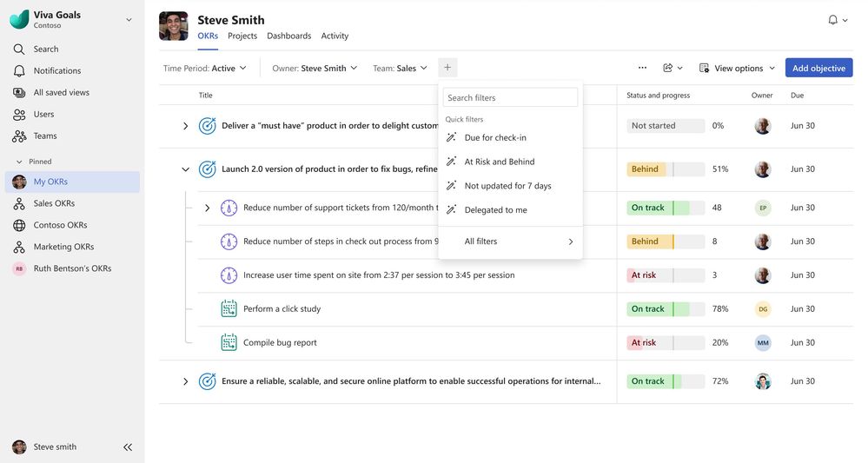Select the "At Risk and Behind" quick filter

coord(499,162)
